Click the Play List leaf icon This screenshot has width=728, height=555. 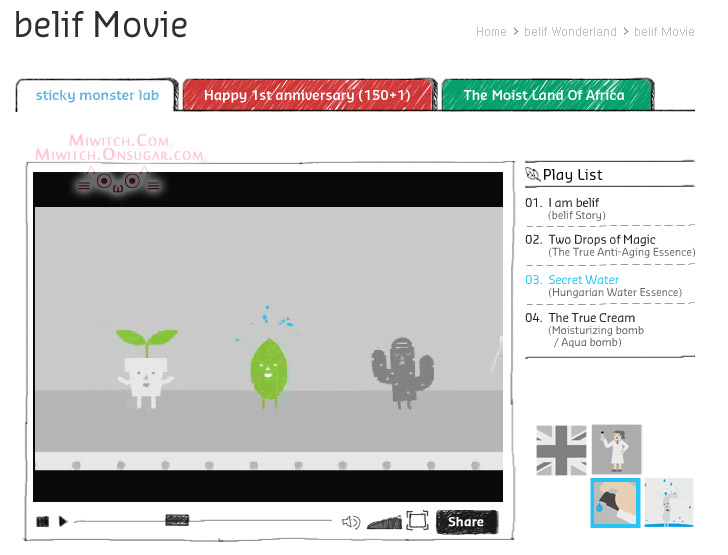coord(533,175)
